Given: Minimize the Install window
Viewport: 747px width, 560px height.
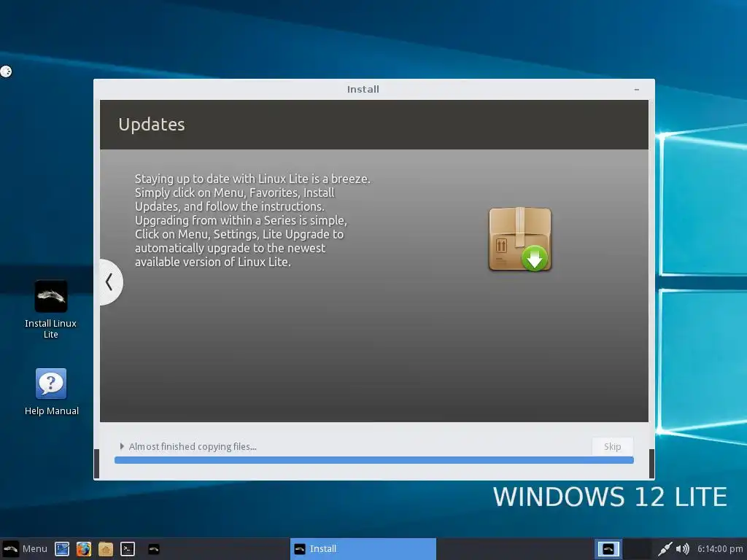Looking at the screenshot, I should [x=636, y=90].
